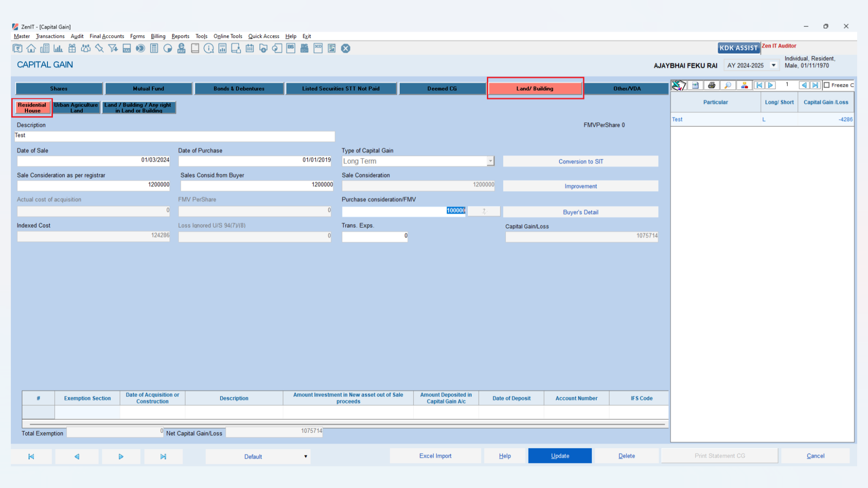This screenshot has height=488, width=868.
Task: Open the Master menu
Action: click(x=22, y=36)
